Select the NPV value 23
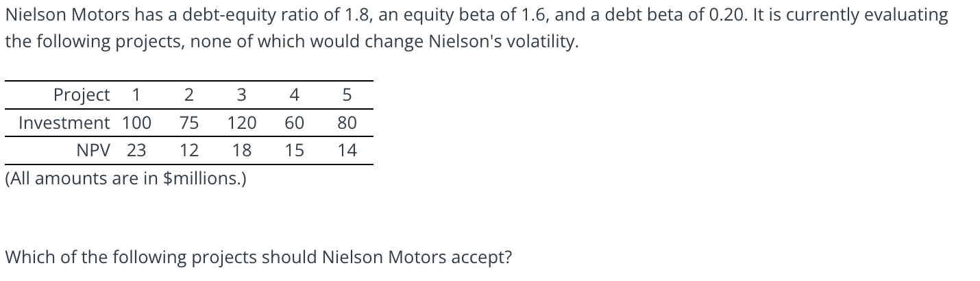Image resolution: width=980 pixels, height=281 pixels. tap(136, 150)
